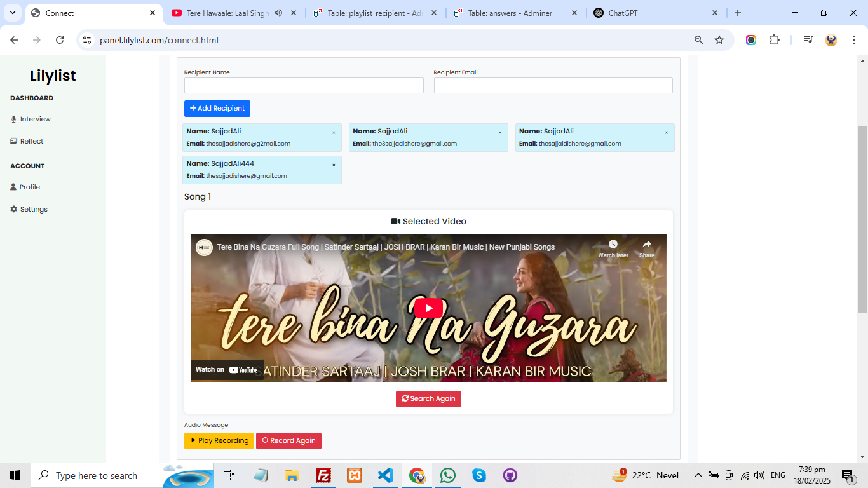Remove recipient with g2mail.com email
The width and height of the screenshot is (868, 488).
click(x=334, y=133)
